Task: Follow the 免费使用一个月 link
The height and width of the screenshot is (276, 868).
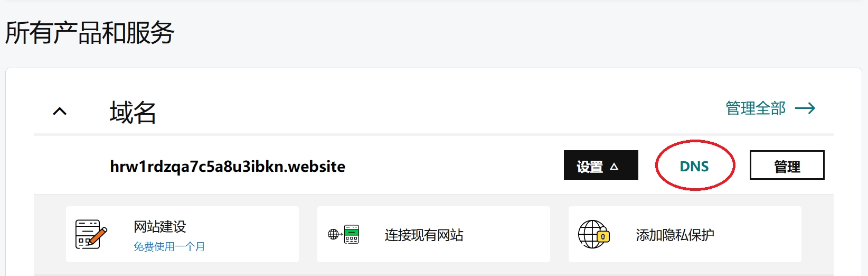Action: [169, 246]
